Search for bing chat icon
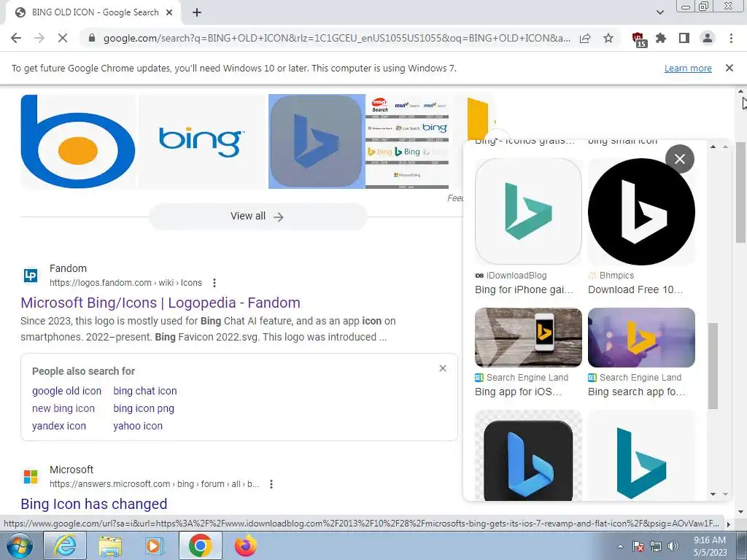 click(x=145, y=391)
